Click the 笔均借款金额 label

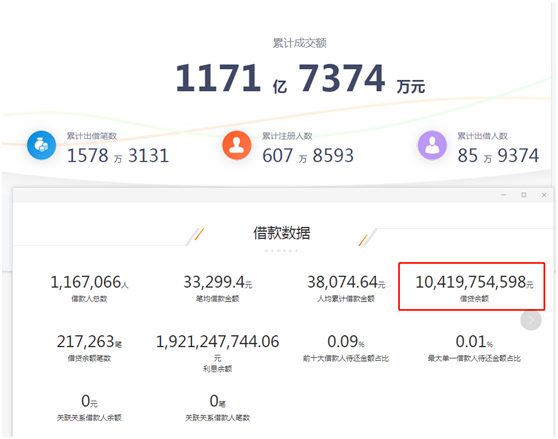pos(217,299)
